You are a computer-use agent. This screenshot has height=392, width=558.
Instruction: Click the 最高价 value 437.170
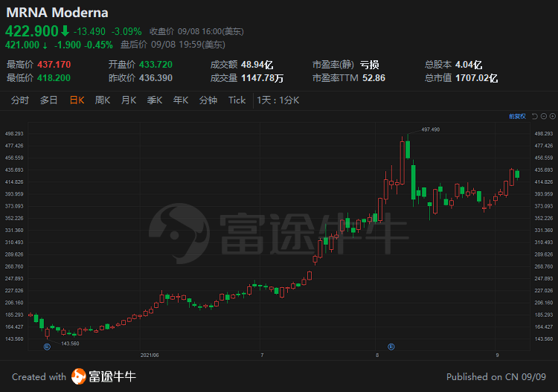(x=54, y=65)
